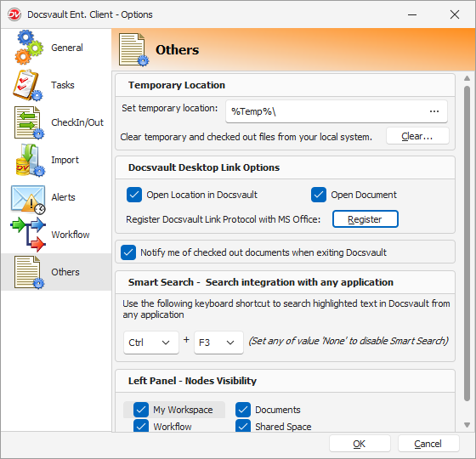476x459 pixels.
Task: Click the Clear... button
Action: [417, 136]
